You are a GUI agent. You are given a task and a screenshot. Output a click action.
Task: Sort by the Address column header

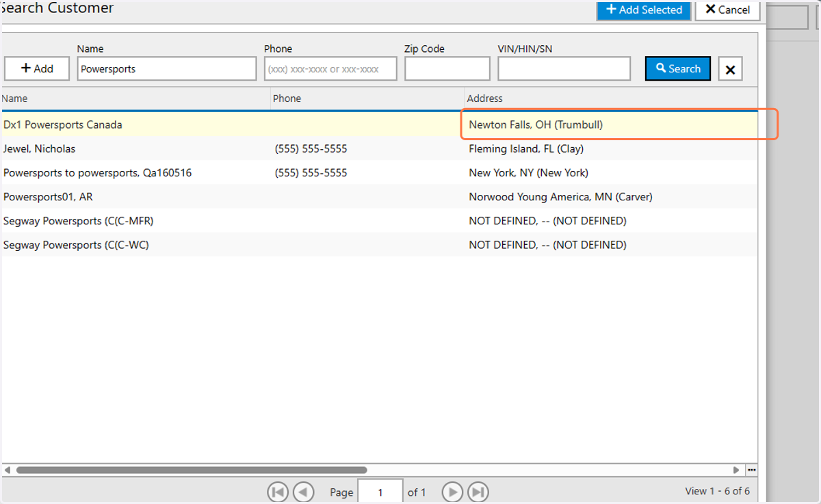click(611, 98)
